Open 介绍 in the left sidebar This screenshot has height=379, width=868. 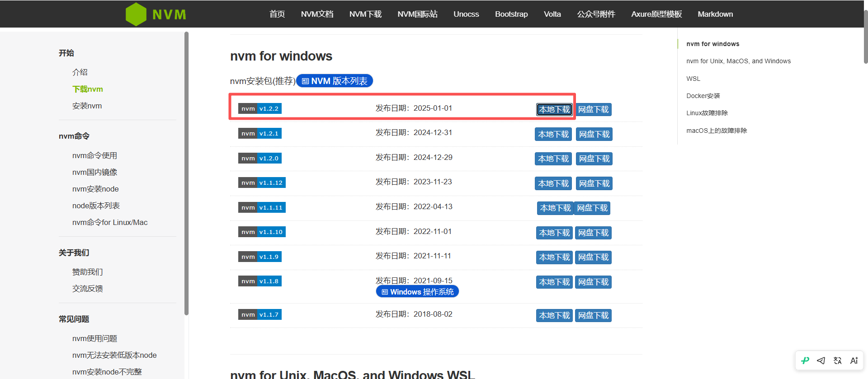(x=80, y=72)
